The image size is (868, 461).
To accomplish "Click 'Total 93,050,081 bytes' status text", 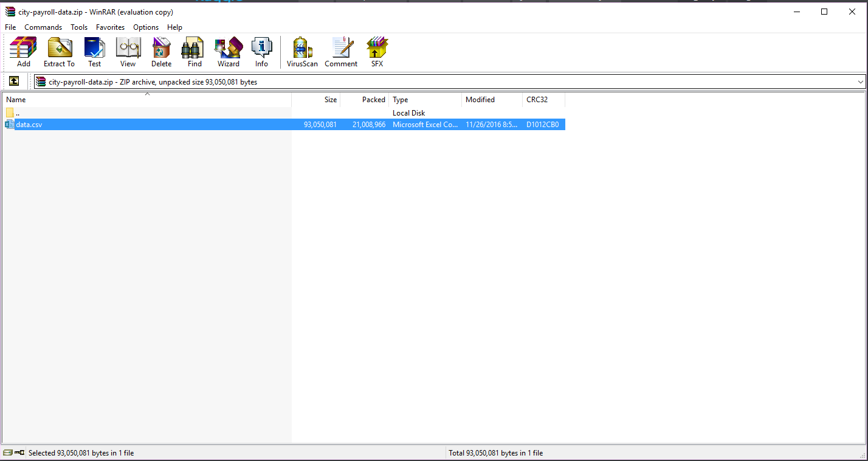I will tap(496, 453).
